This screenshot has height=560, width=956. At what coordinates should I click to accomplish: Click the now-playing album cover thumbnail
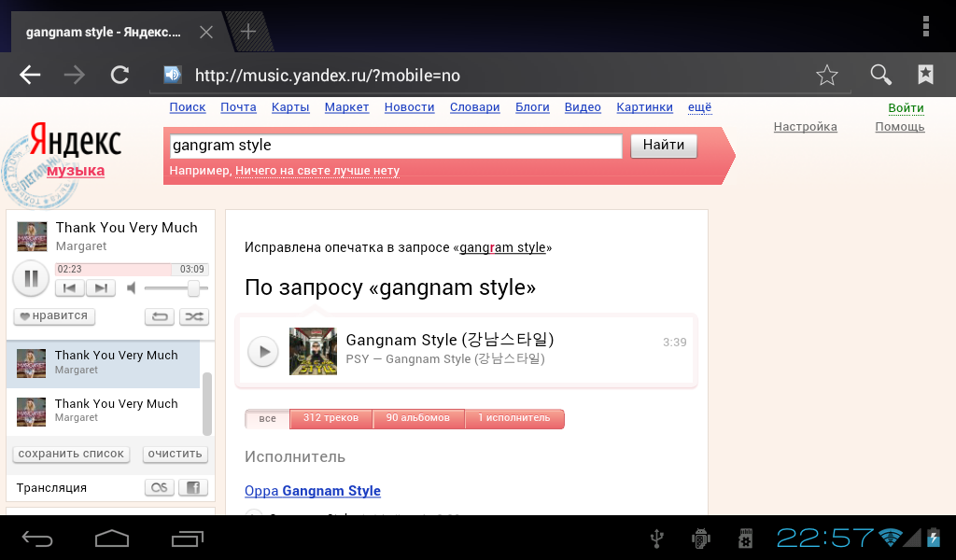click(x=32, y=236)
